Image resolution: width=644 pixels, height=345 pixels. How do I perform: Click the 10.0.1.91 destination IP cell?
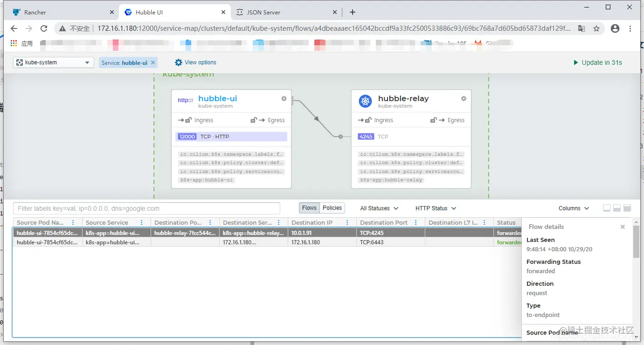322,233
